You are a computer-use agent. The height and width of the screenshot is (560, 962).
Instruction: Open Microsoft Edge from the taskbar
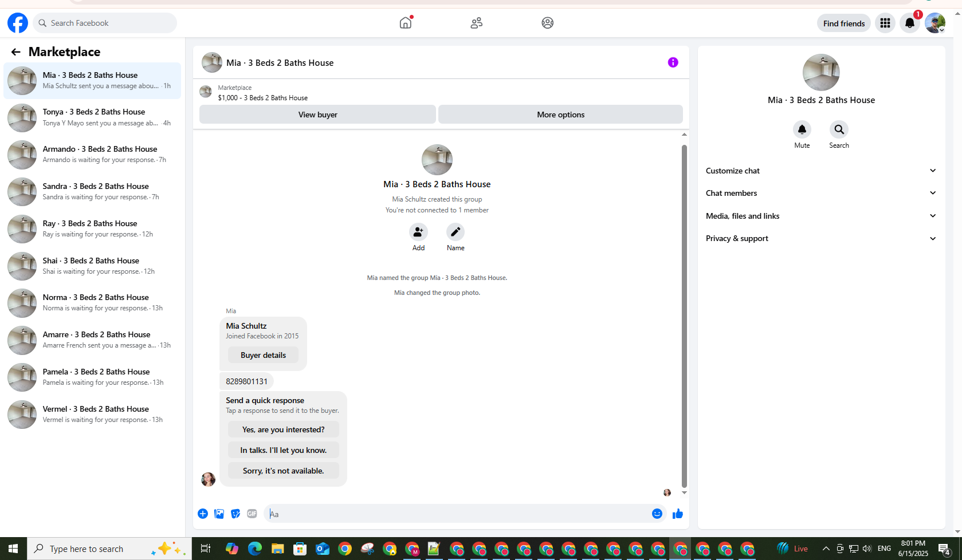coord(255,549)
